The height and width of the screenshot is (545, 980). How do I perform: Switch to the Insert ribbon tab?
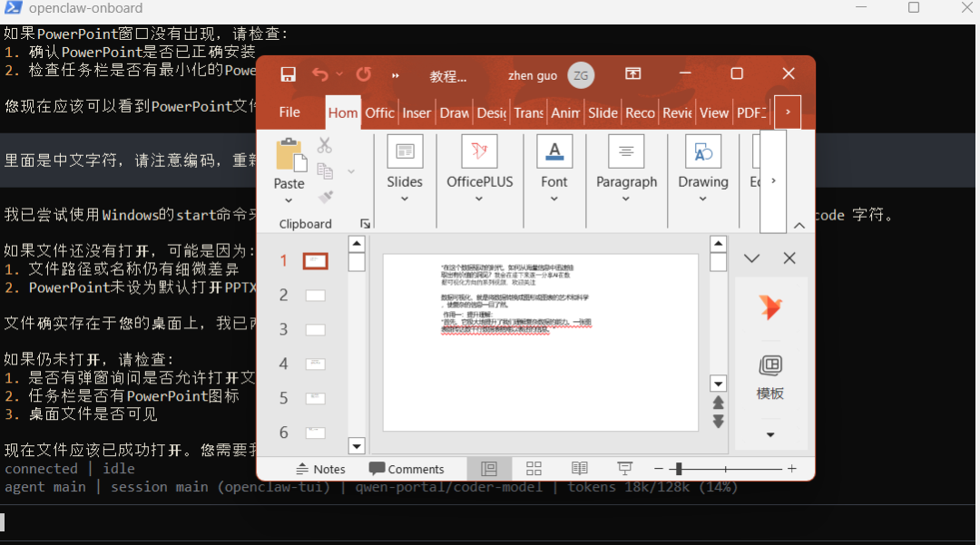416,112
